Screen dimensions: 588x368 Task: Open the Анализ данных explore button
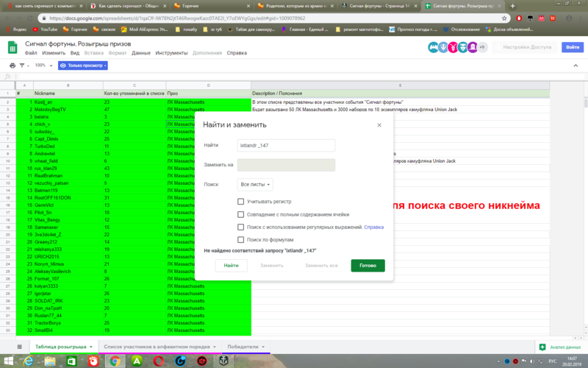(x=560, y=347)
